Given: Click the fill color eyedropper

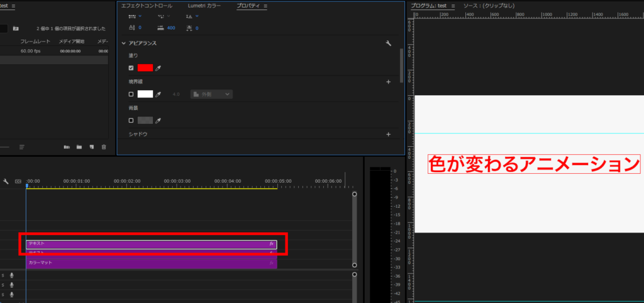Looking at the screenshot, I should point(158,68).
